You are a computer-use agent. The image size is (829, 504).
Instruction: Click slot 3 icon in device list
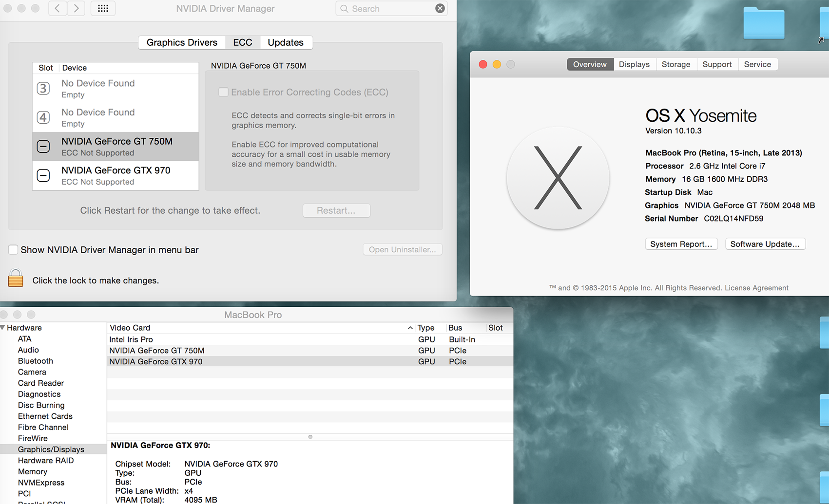tap(43, 88)
